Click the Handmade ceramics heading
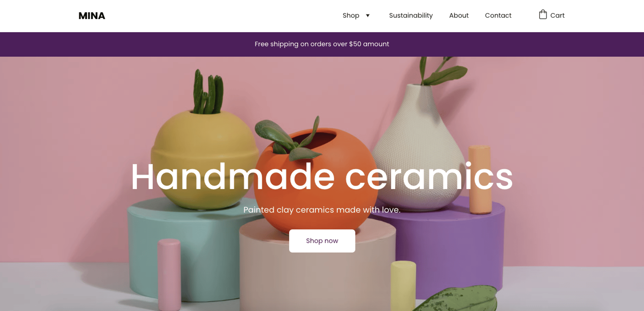644x311 pixels. tap(322, 176)
